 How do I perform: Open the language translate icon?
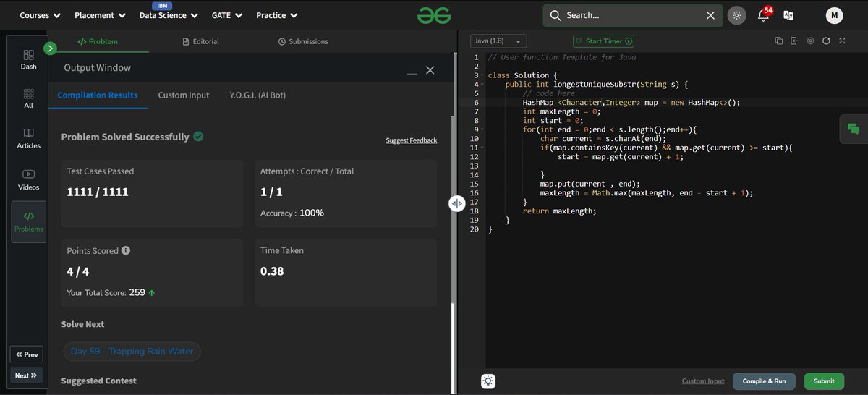788,15
